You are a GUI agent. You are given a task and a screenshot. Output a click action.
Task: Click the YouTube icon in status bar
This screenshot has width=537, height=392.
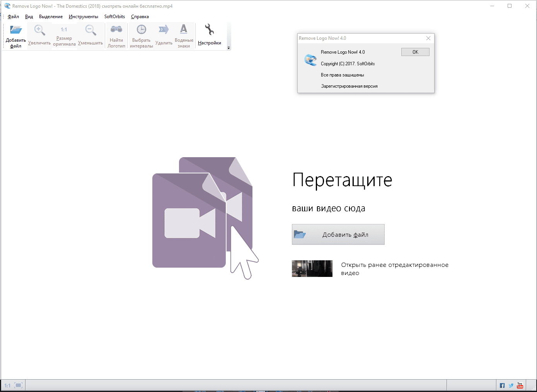click(x=520, y=385)
